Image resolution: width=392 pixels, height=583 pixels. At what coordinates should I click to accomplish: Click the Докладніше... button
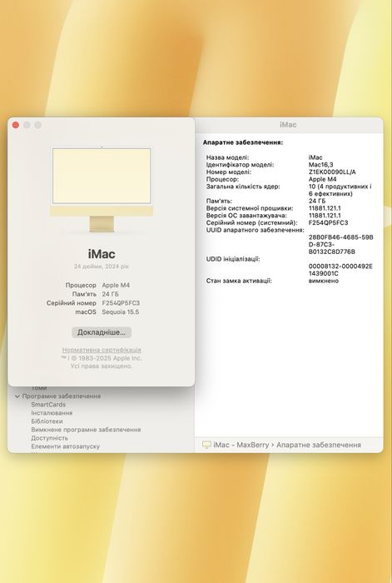pos(102,332)
